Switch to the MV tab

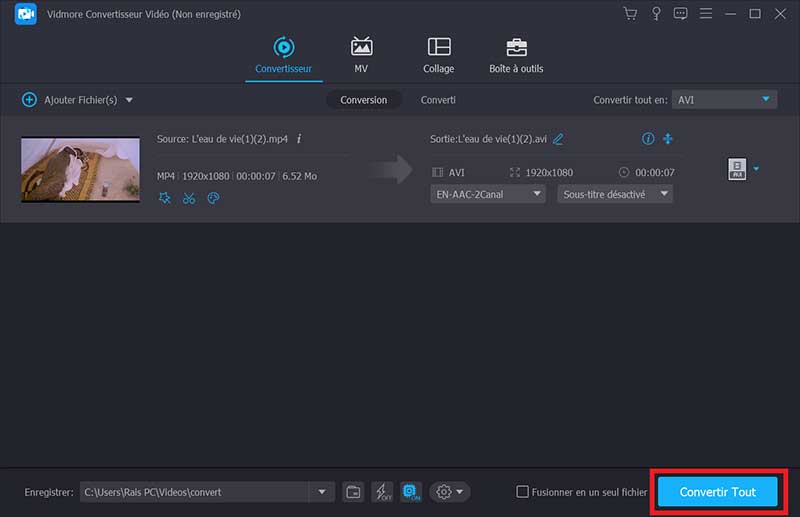coord(361,55)
